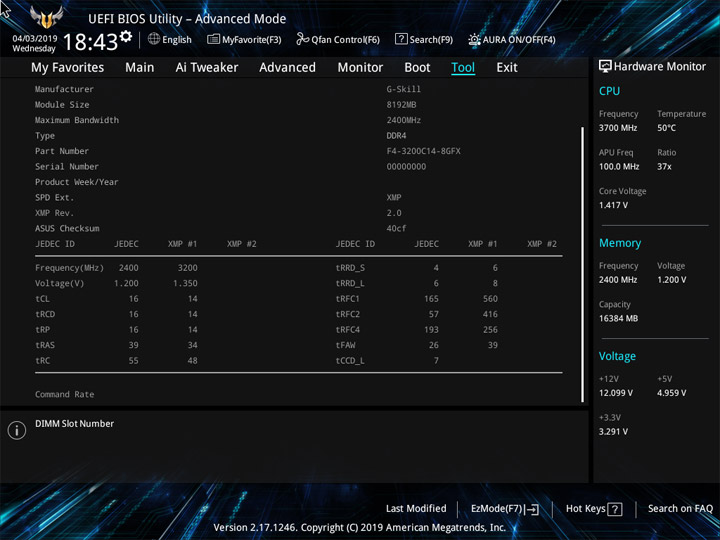720x540 pixels.
Task: Switch to the Main tab
Action: pyautogui.click(x=140, y=68)
